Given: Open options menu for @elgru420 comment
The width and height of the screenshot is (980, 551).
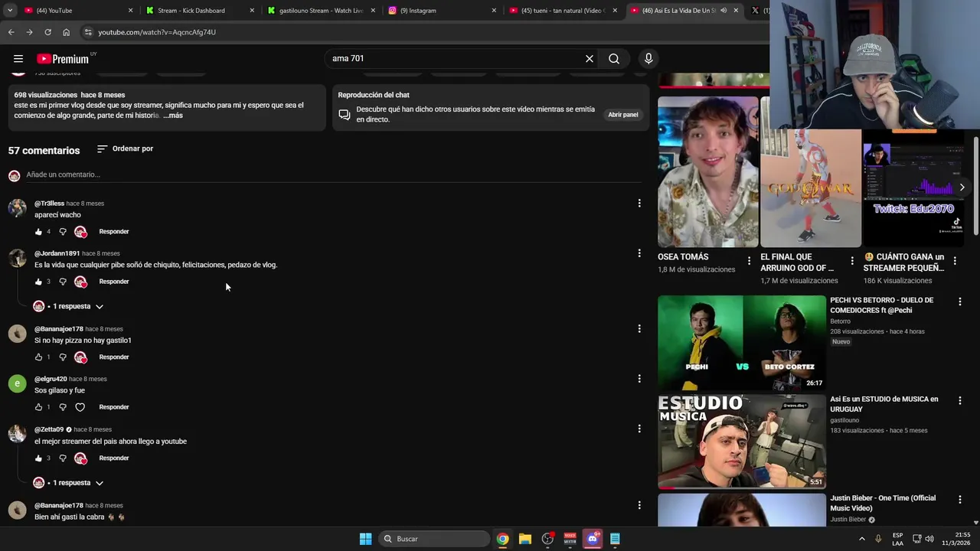Looking at the screenshot, I should [x=639, y=379].
